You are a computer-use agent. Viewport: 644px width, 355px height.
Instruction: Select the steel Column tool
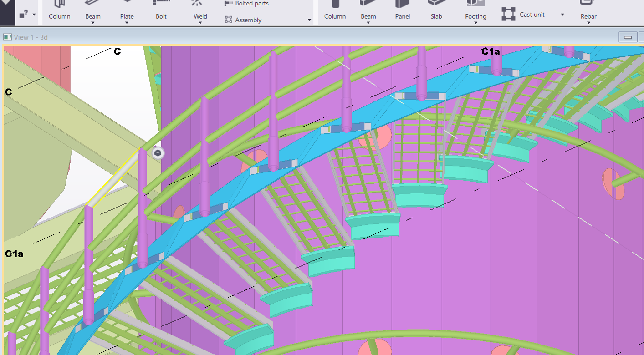[59, 12]
